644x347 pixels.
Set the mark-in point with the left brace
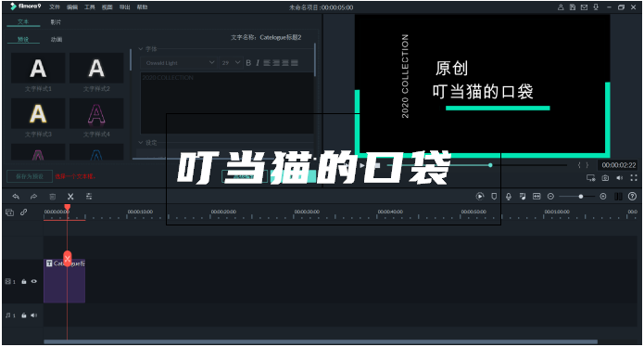pyautogui.click(x=579, y=165)
